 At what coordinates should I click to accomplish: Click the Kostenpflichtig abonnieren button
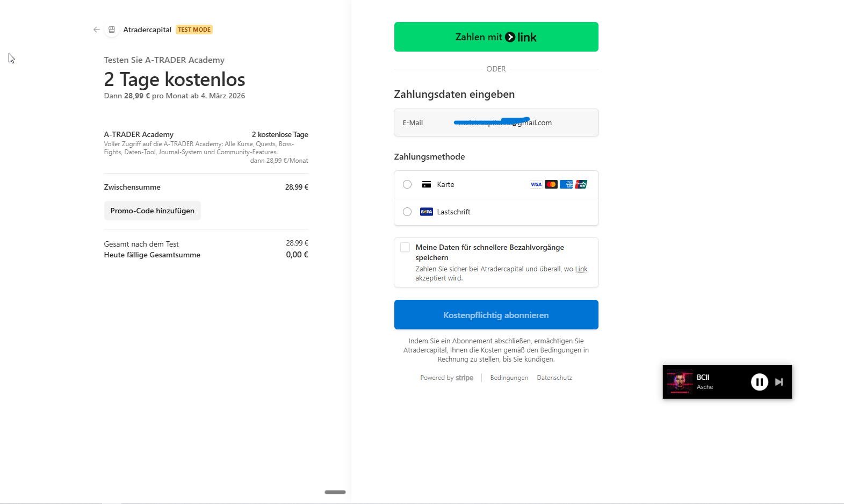pos(495,314)
